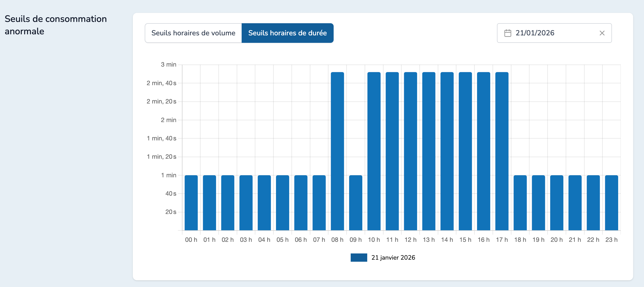
Task: Click the 16 h bar
Action: [484, 151]
